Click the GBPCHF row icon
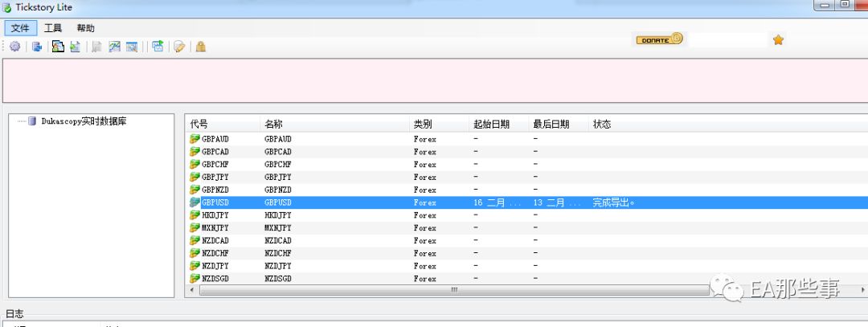Viewport: 868px width, 327px height. pyautogui.click(x=194, y=165)
